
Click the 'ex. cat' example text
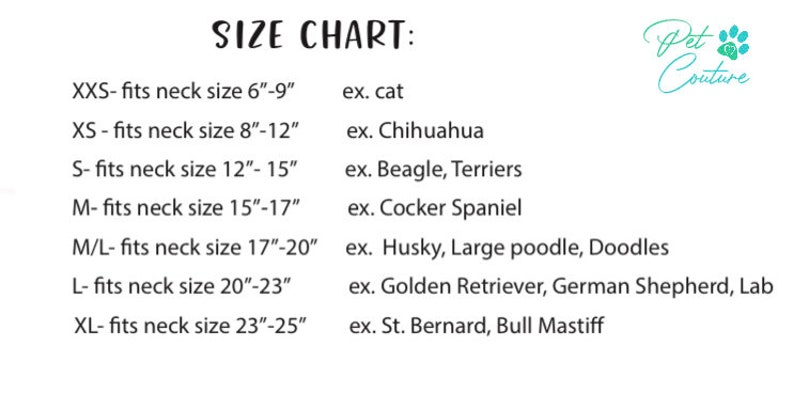pyautogui.click(x=373, y=92)
